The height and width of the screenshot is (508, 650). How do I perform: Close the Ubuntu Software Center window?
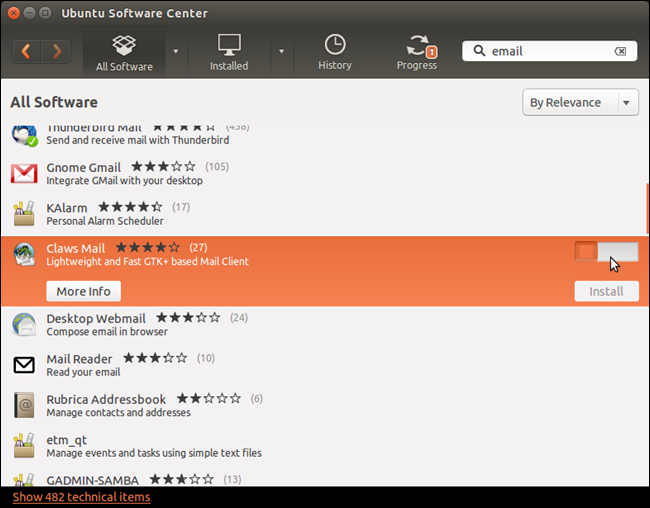pos(13,13)
